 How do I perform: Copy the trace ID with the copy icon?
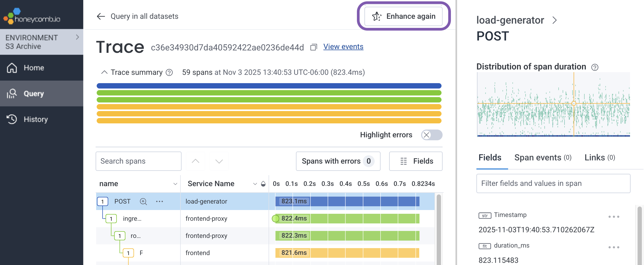click(313, 47)
